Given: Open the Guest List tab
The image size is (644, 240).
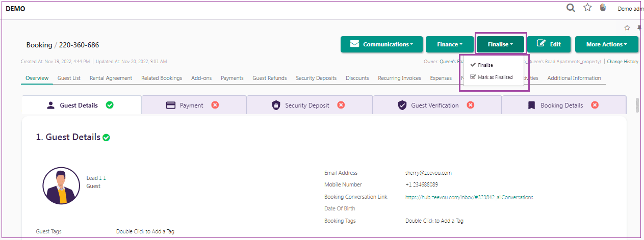Looking at the screenshot, I should pos(69,78).
